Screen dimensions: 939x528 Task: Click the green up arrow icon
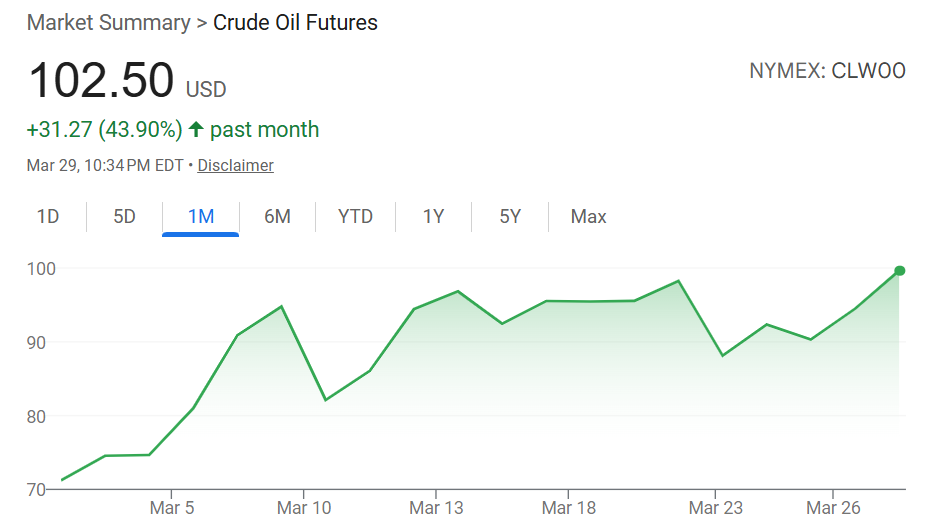[196, 130]
